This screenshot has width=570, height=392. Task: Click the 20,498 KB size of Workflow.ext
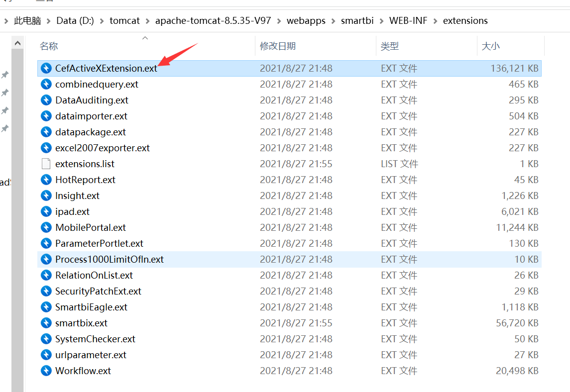[x=517, y=371]
